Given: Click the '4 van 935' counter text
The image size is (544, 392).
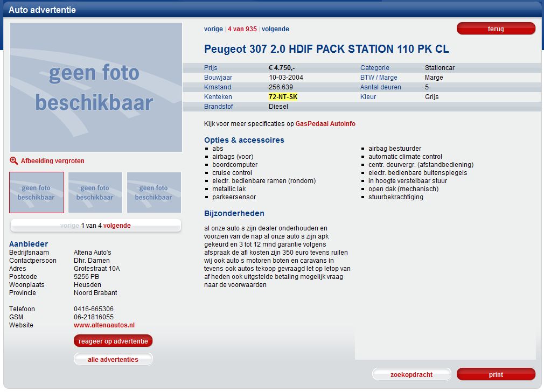Looking at the screenshot, I should [x=242, y=29].
